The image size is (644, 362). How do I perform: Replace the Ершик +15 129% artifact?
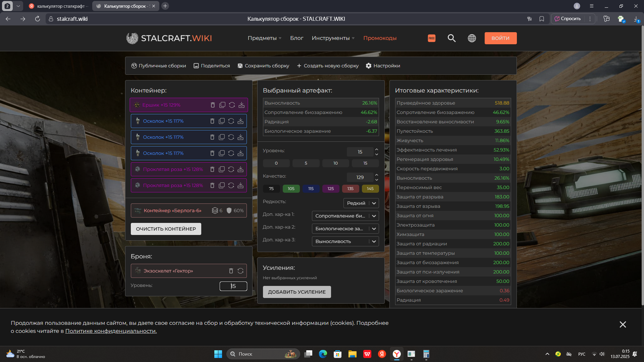(232, 105)
